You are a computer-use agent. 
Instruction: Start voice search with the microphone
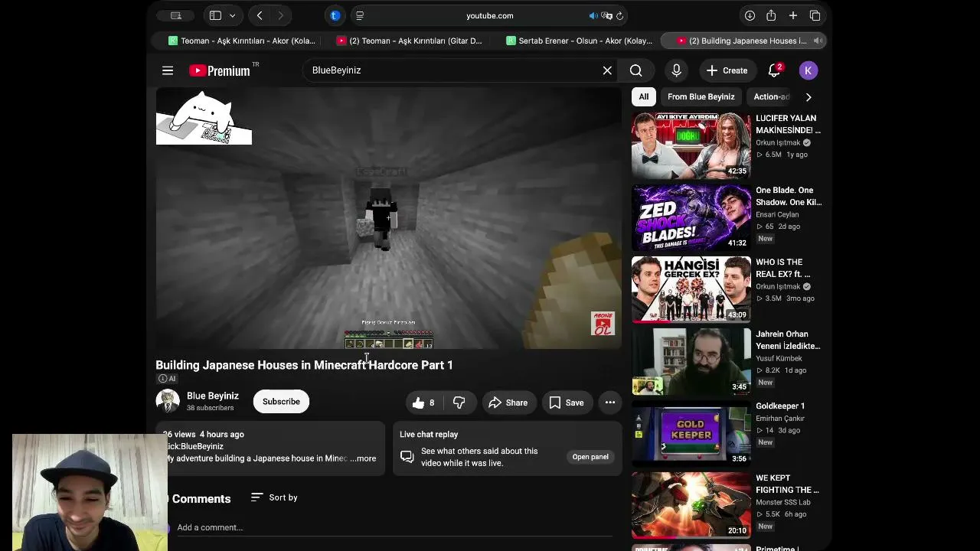pos(676,70)
